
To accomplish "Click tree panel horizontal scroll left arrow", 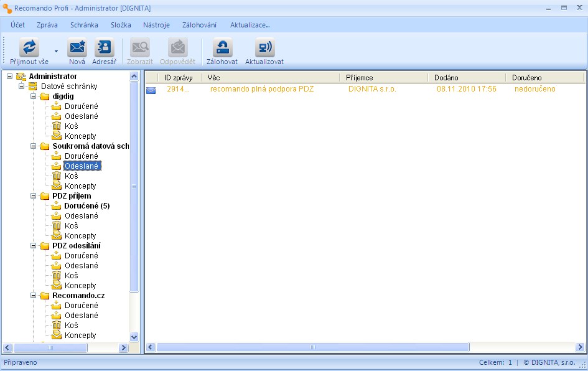I will tap(7, 348).
